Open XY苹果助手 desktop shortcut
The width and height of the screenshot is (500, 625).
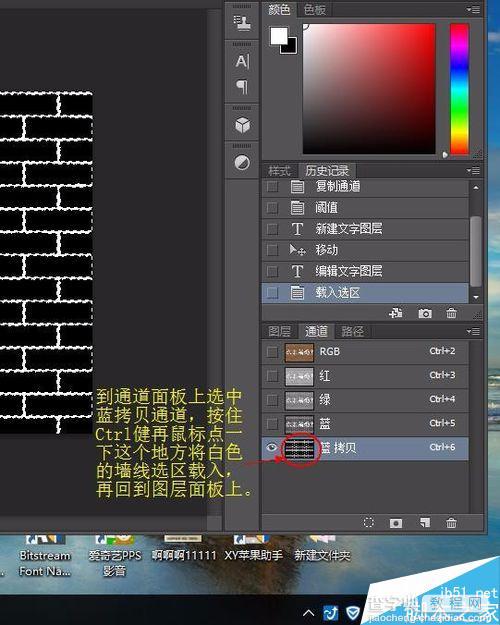(254, 549)
